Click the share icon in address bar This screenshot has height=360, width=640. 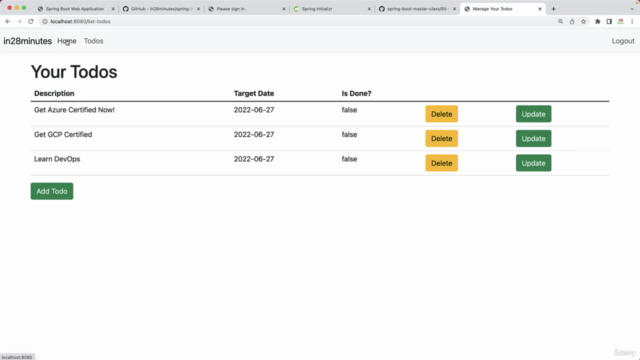572,21
